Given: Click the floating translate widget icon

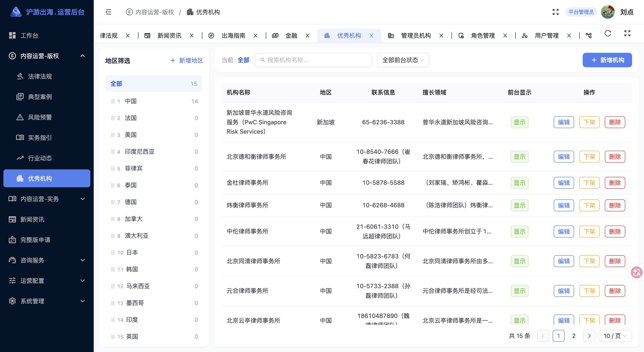Looking at the screenshot, I should pos(637,273).
